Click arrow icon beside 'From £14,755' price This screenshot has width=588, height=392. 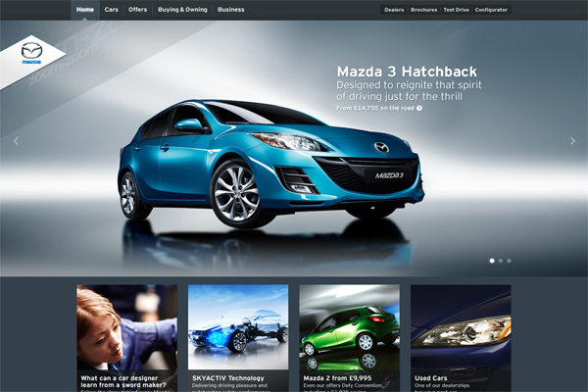tap(419, 108)
